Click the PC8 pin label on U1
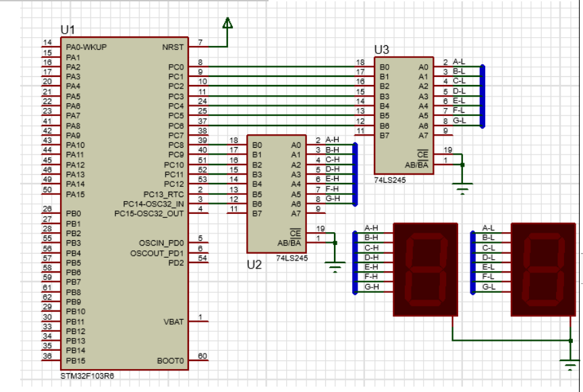Screen dimensions: 583x392 coord(176,145)
